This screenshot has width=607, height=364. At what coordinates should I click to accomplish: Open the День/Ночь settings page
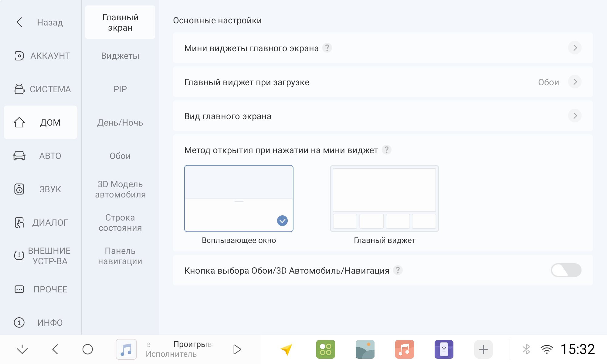120,123
